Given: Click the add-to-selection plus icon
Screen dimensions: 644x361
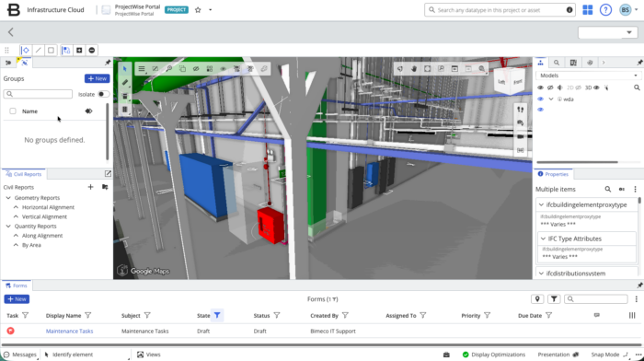Looking at the screenshot, I should click(79, 50).
